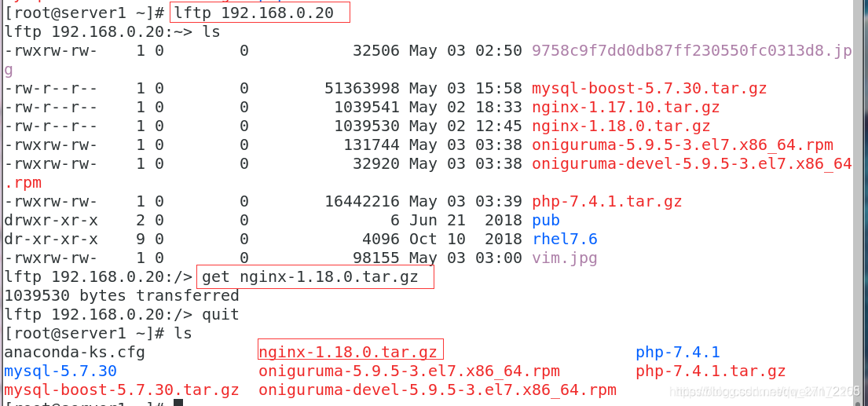Image resolution: width=868 pixels, height=406 pixels.
Task: Click nginx-1.18.0.tar.gz in lftp listing
Action: pyautogui.click(x=621, y=126)
